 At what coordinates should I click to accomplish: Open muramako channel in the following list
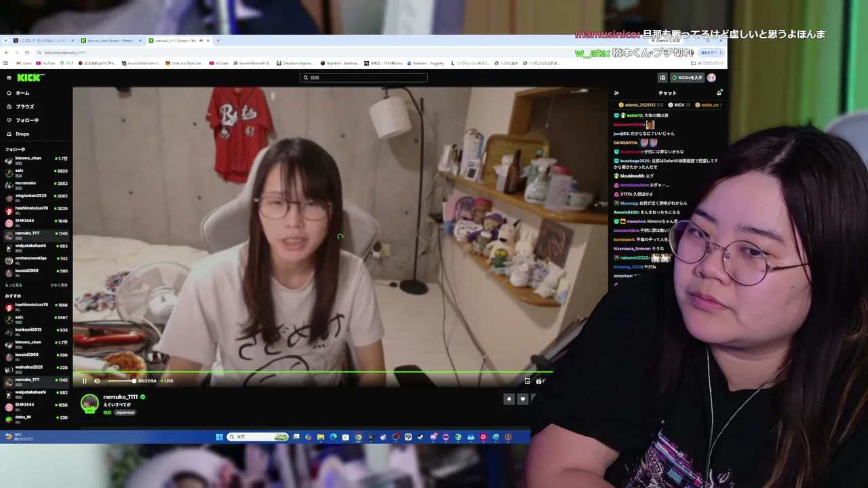click(36, 184)
